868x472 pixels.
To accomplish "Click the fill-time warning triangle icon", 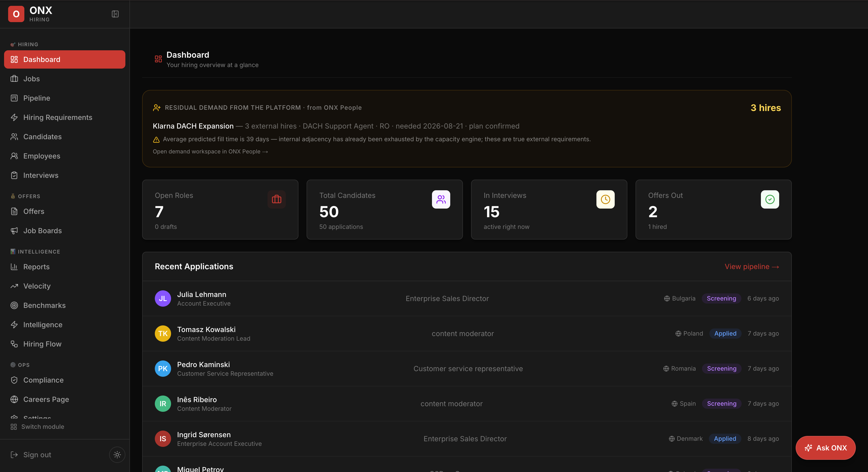I will click(156, 139).
